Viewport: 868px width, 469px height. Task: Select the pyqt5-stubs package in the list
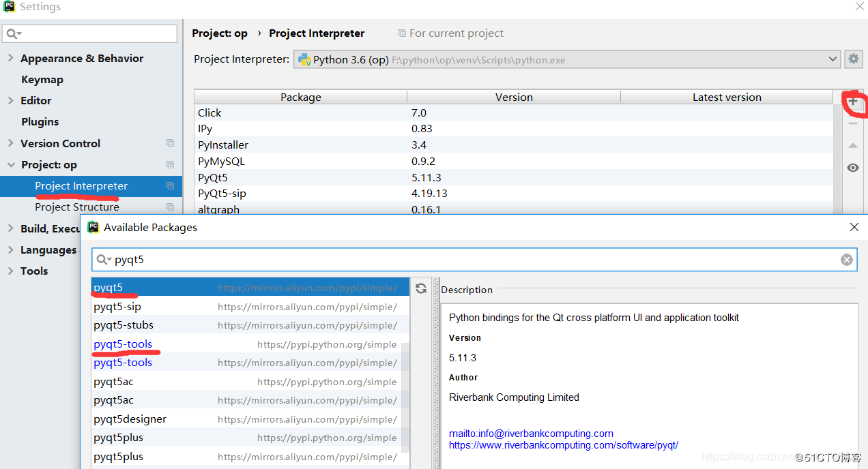tap(123, 325)
